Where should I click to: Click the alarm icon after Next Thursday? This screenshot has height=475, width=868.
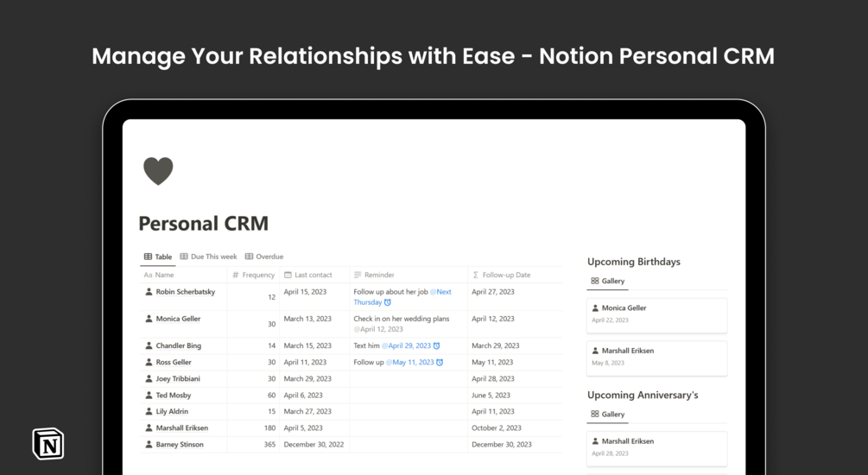[x=388, y=303]
